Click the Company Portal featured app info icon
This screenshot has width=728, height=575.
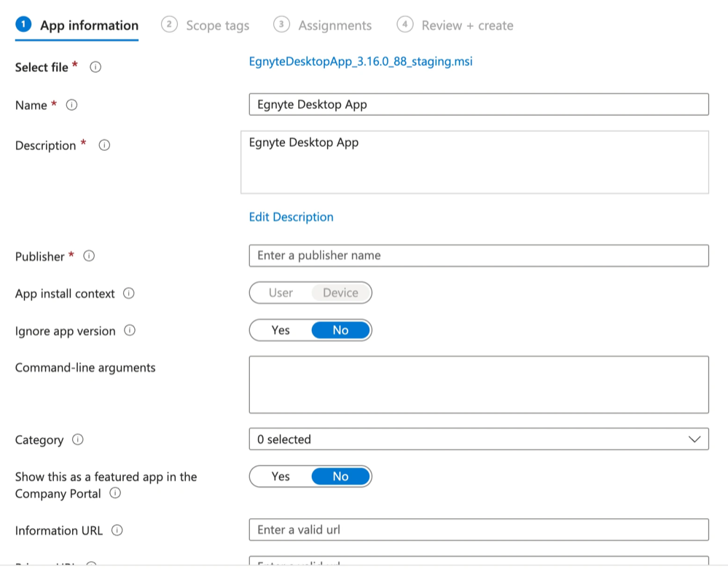click(115, 493)
